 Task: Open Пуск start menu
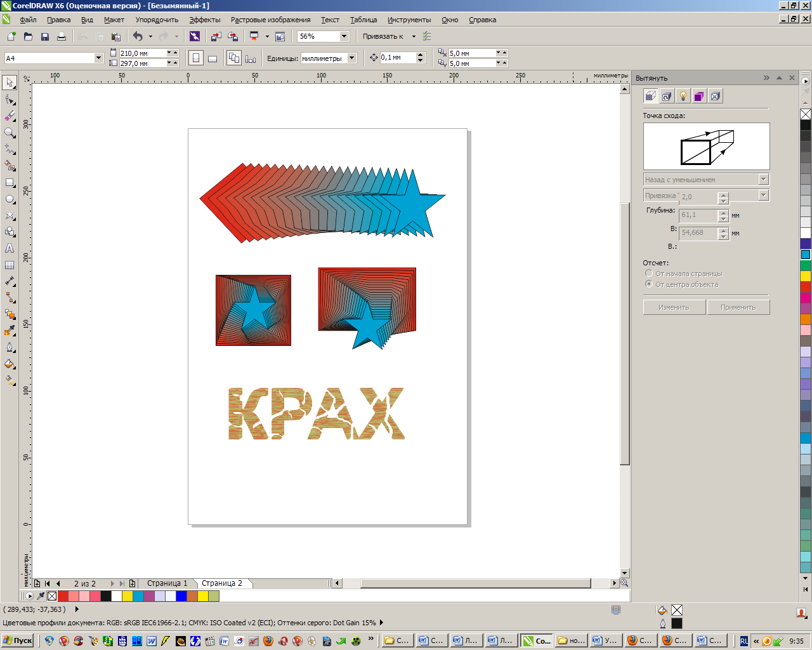coord(18,640)
